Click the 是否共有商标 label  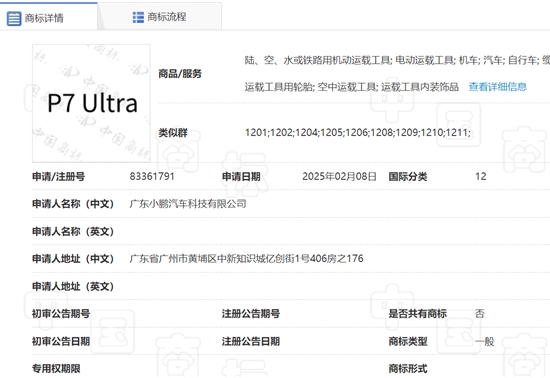pyautogui.click(x=417, y=313)
